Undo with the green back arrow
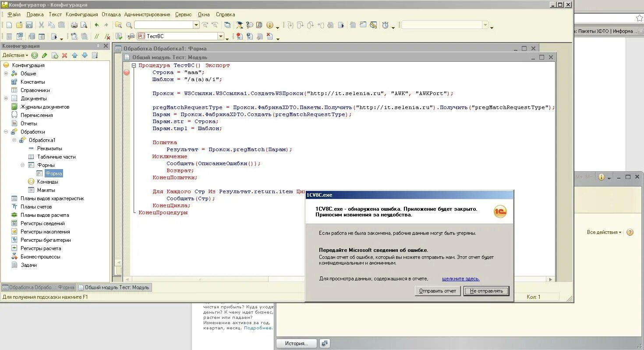Image resolution: width=644 pixels, height=350 pixels. point(97,25)
